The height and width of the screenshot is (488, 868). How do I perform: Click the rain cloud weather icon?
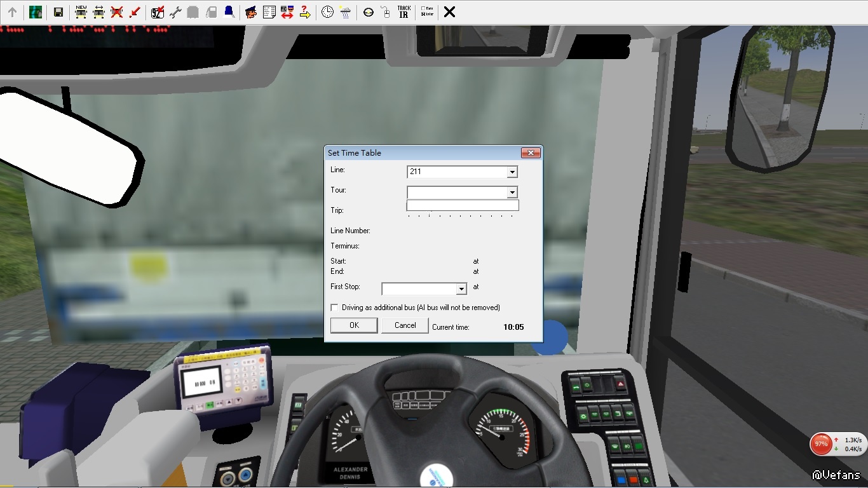[x=346, y=12]
